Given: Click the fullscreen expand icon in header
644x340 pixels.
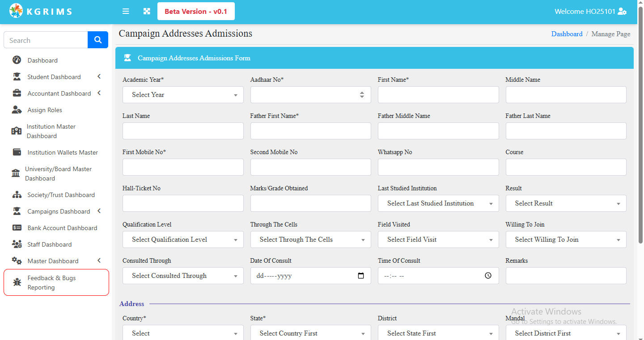Looking at the screenshot, I should (147, 12).
